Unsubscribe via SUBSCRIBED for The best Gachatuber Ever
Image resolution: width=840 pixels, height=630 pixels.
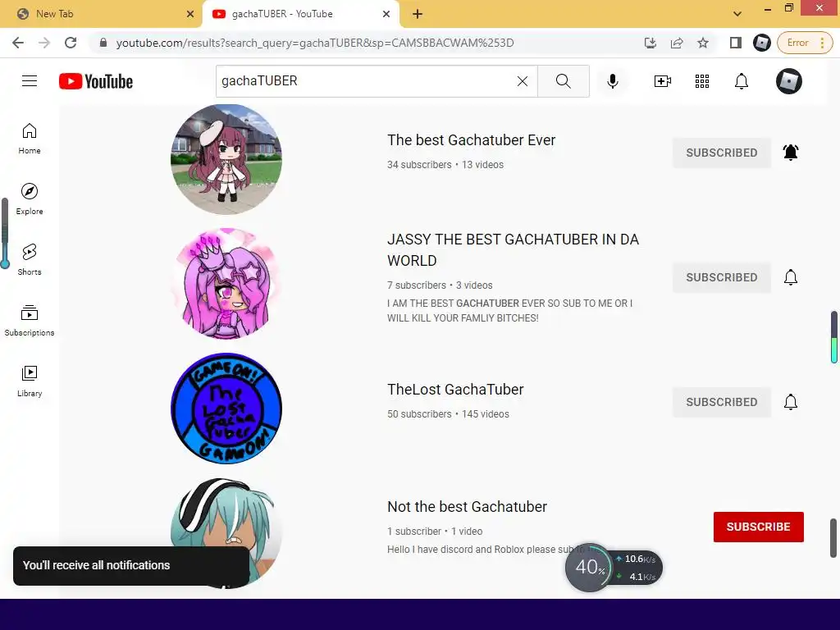722,153
